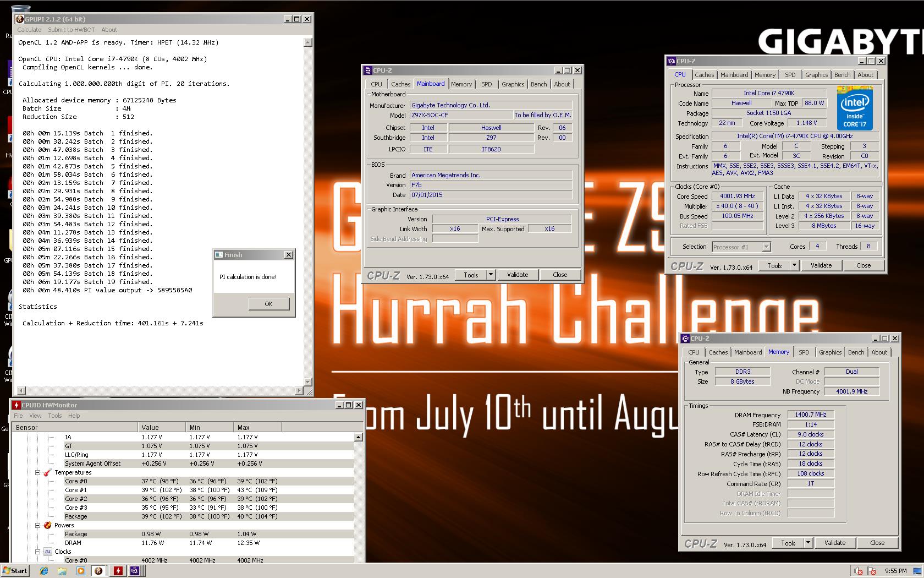Collapse the Temperatures tree node
924x578 pixels.
[x=38, y=472]
